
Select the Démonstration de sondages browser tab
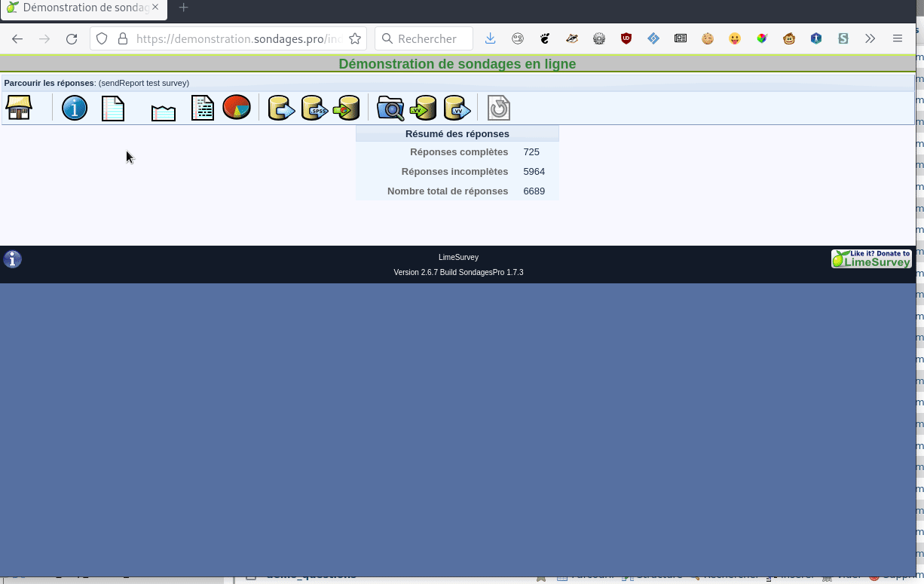(x=83, y=8)
